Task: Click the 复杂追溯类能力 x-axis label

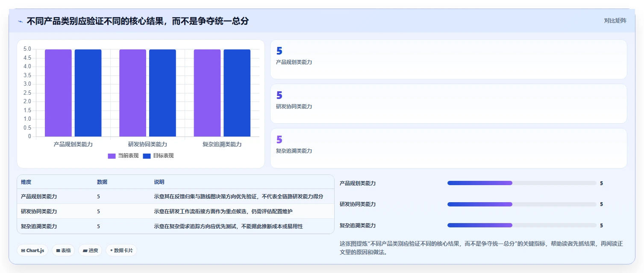Action: point(222,145)
